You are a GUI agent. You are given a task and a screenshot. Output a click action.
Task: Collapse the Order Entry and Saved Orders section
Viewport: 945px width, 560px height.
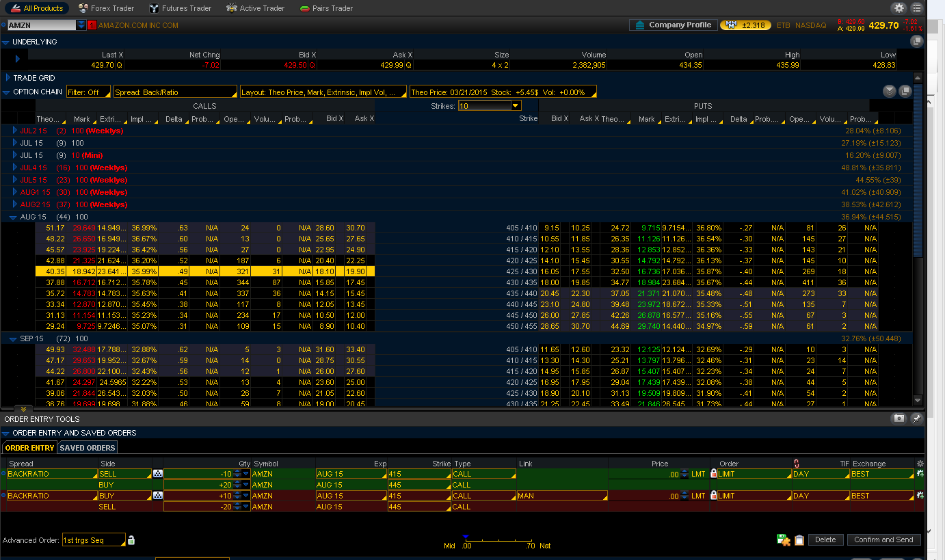coord(6,433)
